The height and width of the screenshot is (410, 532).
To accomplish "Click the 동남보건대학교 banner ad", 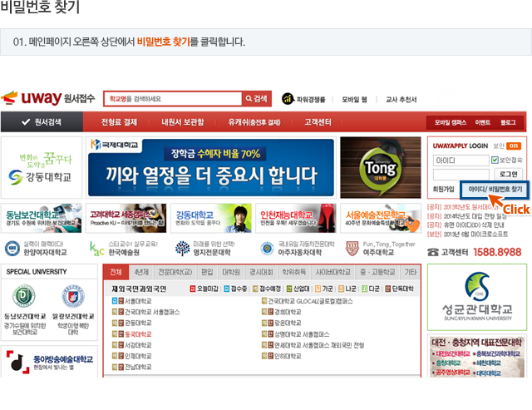I will pyautogui.click(x=42, y=218).
